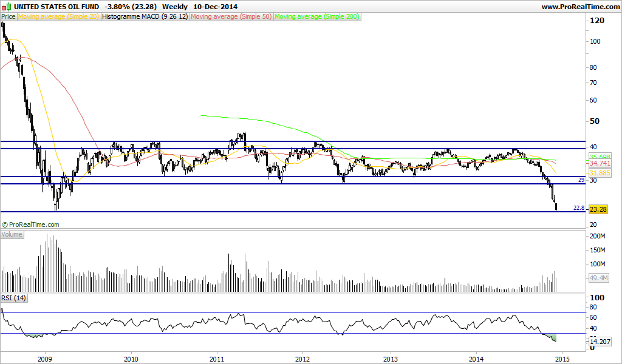Click the 14.207 RSI value label
Screen dimensions: 622x364
600,342
